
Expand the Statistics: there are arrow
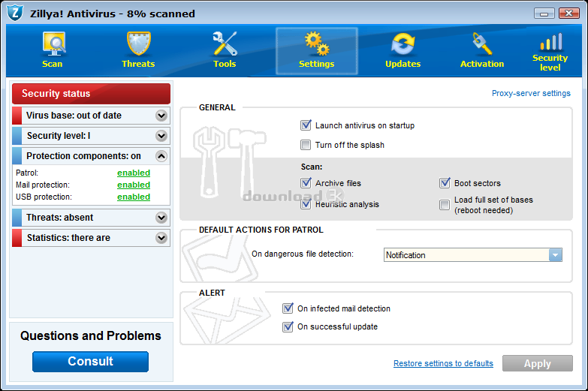pos(161,238)
